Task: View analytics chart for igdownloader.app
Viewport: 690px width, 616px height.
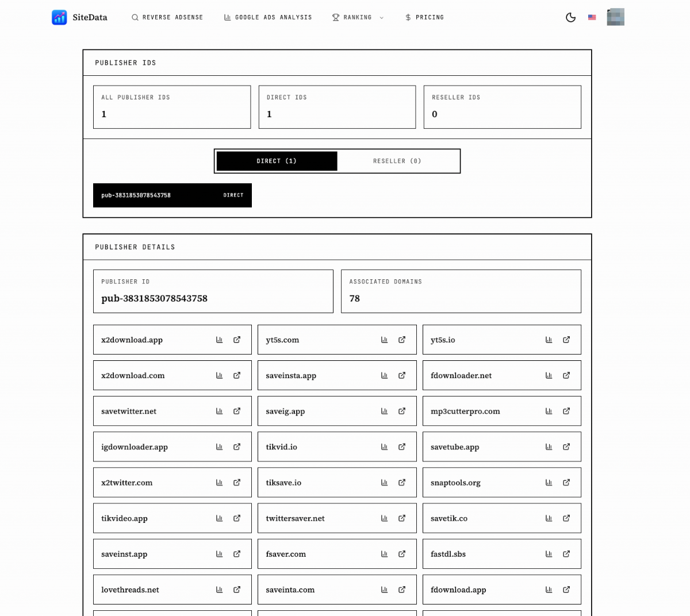Action: point(219,446)
